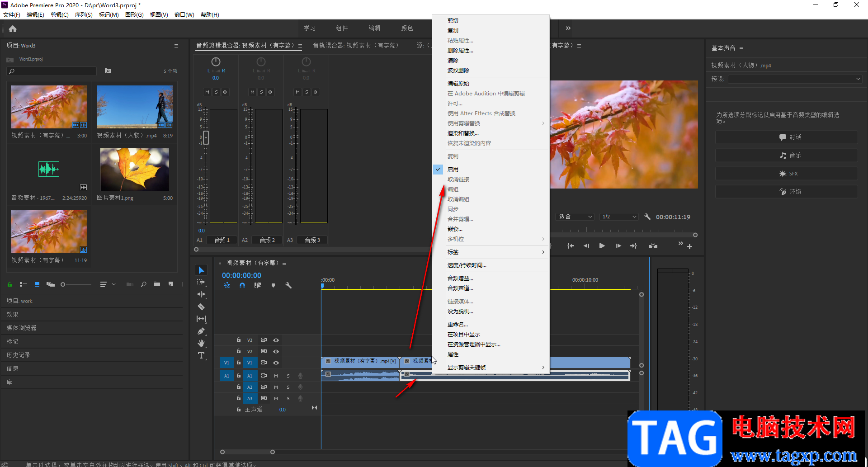Open timeline display settings wrench

coord(288,286)
